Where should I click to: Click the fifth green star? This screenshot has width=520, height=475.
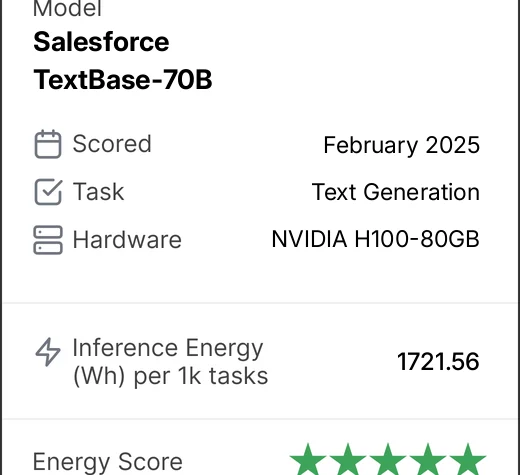(x=468, y=460)
